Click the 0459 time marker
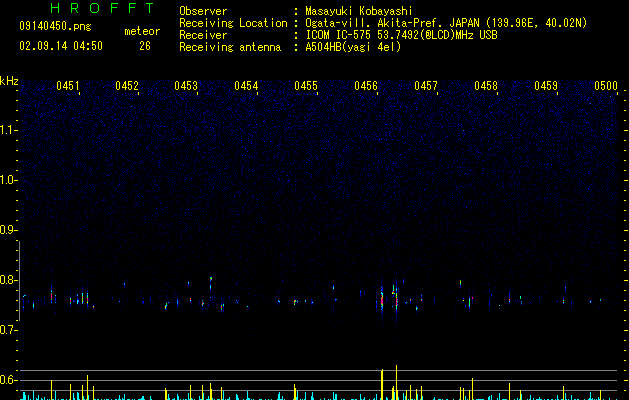 546,86
